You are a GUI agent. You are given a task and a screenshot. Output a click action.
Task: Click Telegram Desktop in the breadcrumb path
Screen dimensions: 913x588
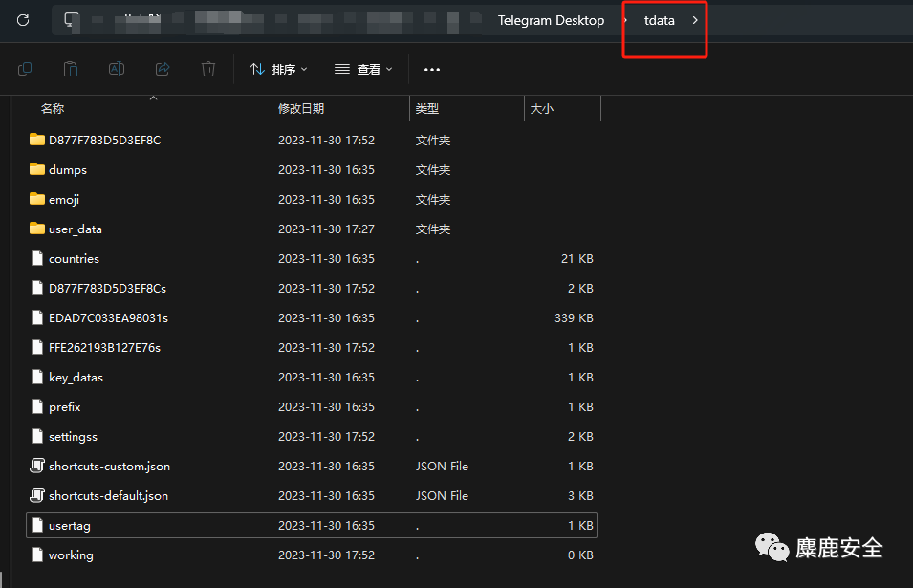[x=551, y=20]
